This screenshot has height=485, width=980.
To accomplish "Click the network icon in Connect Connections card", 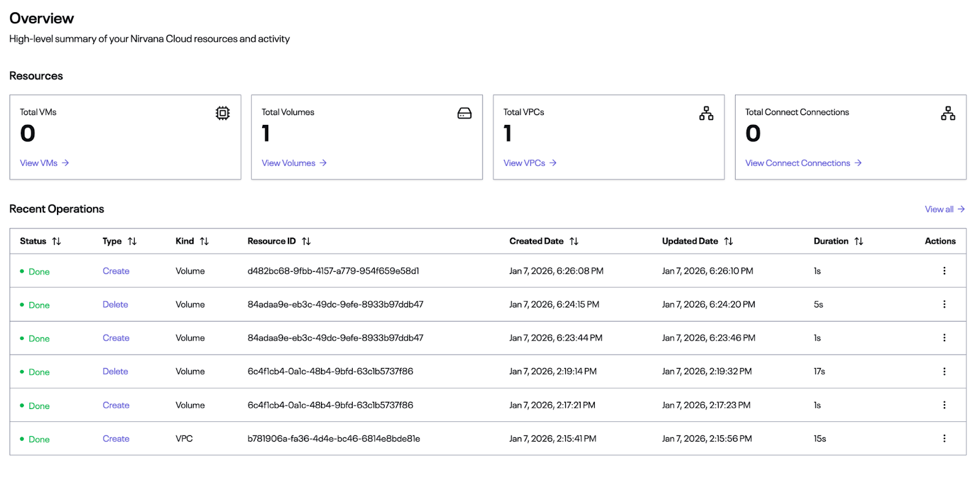I will [x=948, y=113].
